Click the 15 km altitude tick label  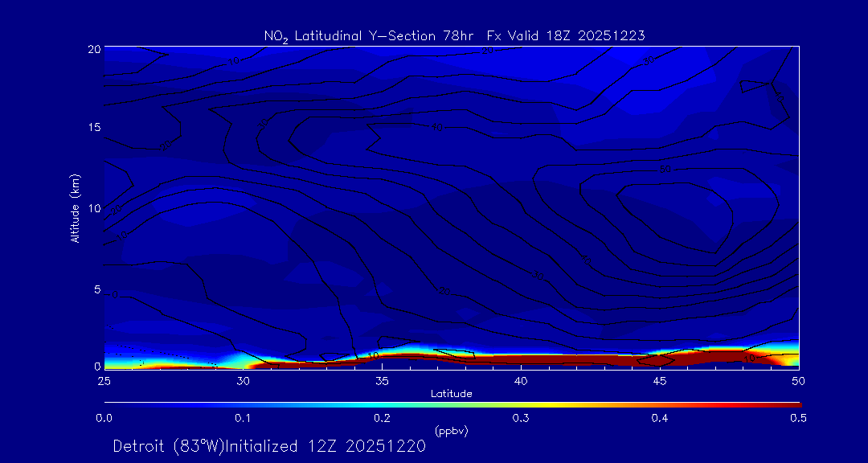click(x=94, y=128)
